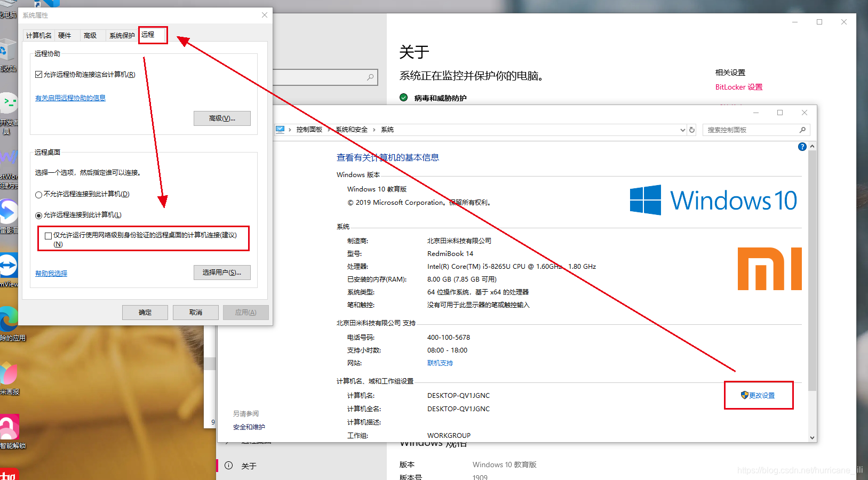Click the green 病毒和威胁防护 check icon
The image size is (868, 480).
pos(403,98)
